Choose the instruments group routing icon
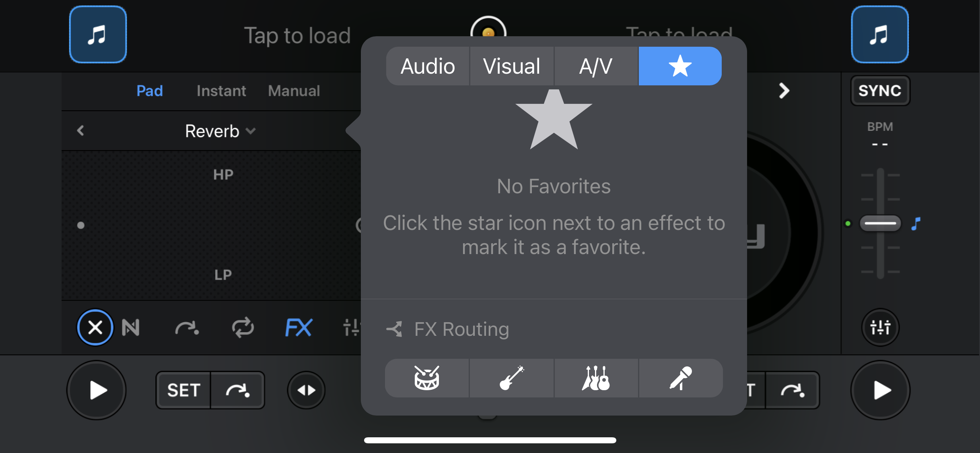The height and width of the screenshot is (453, 980). coord(596,378)
